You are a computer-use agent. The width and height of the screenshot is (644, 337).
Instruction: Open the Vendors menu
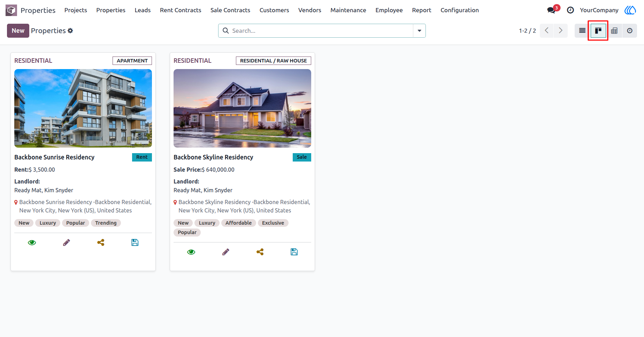[x=310, y=10]
